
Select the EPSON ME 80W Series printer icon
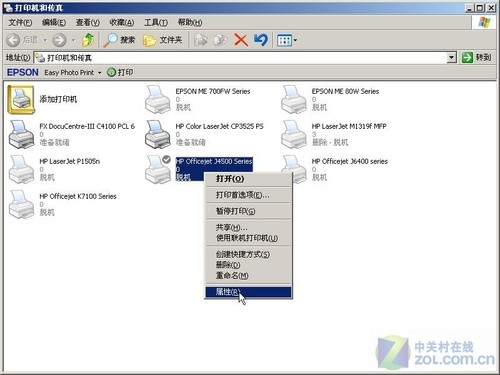pyautogui.click(x=294, y=99)
